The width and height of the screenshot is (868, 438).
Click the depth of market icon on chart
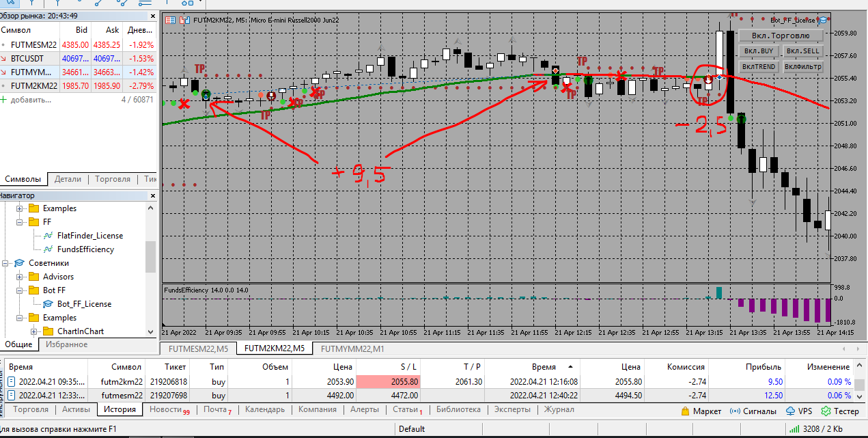click(183, 20)
